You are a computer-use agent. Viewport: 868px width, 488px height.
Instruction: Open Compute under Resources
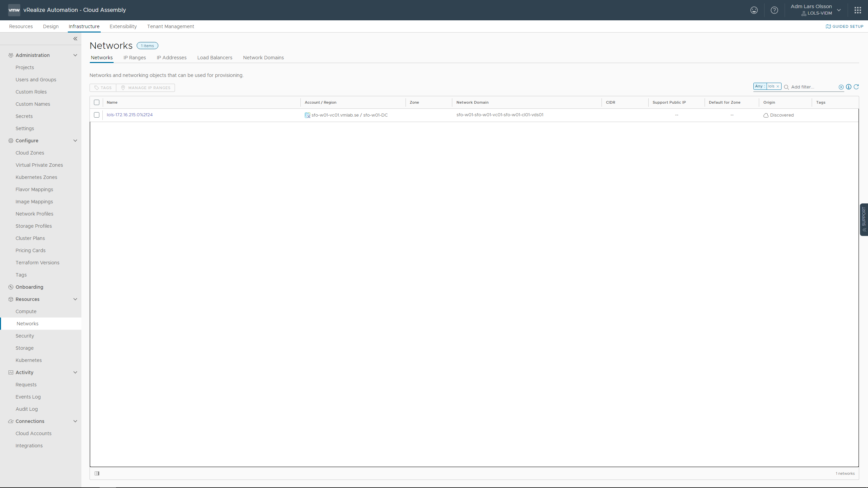click(26, 311)
